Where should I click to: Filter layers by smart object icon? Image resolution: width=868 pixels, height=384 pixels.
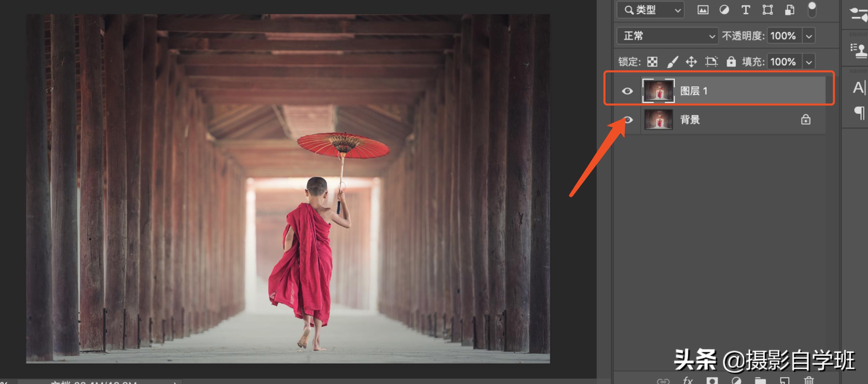pos(789,10)
